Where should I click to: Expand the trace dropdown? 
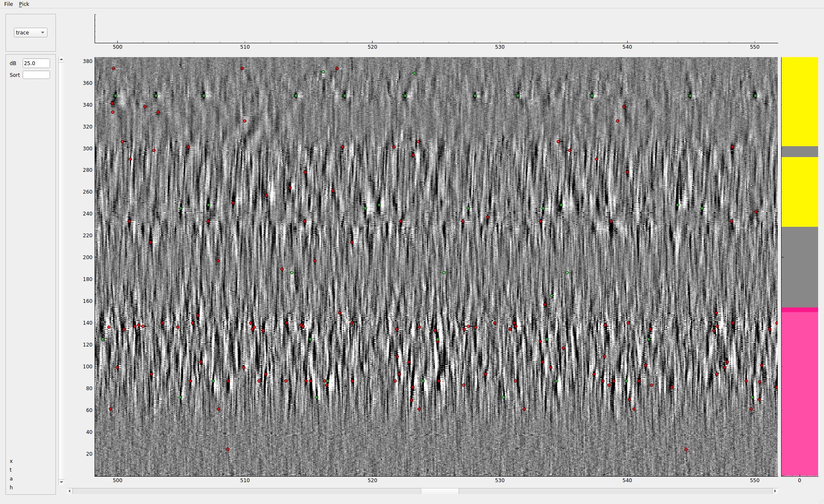pyautogui.click(x=30, y=32)
